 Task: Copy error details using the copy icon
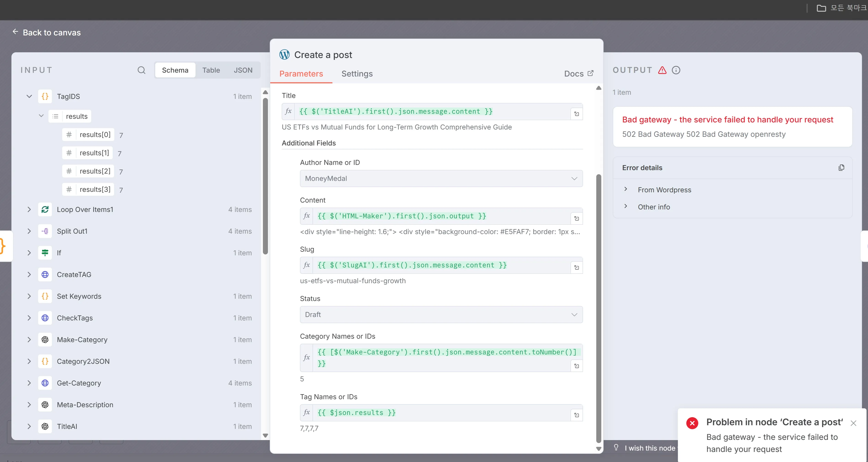[841, 168]
